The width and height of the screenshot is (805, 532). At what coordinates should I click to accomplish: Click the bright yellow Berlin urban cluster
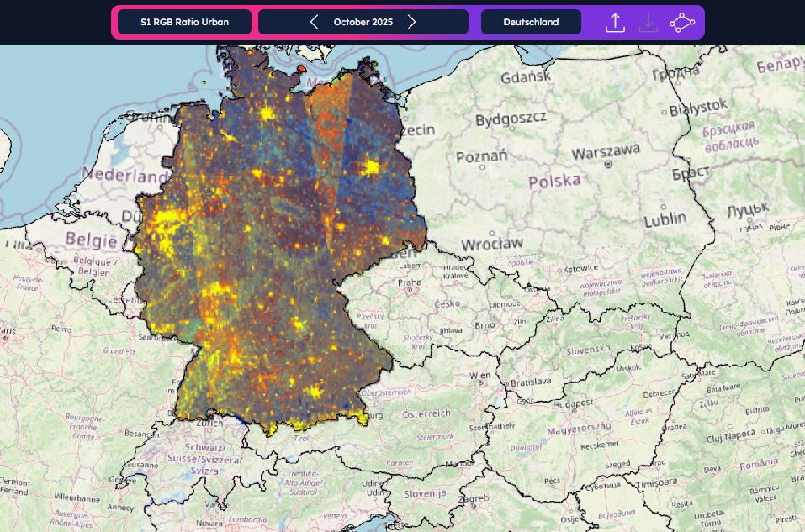370,167
